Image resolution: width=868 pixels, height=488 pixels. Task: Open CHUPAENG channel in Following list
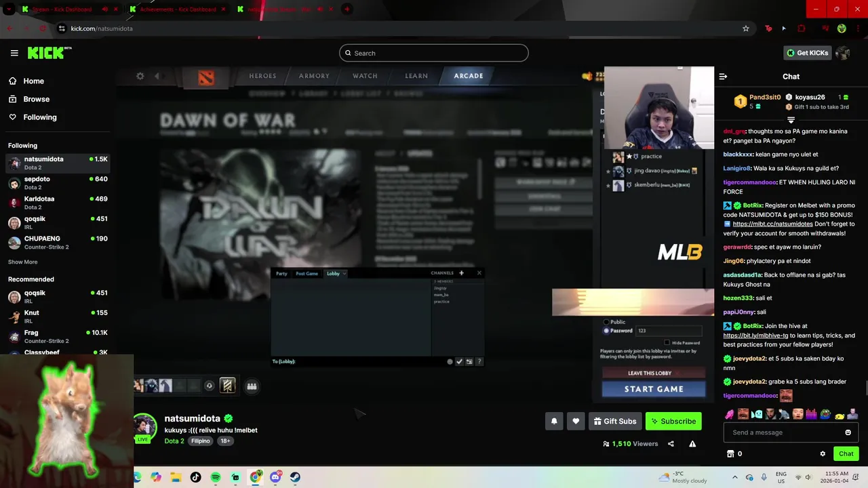58,243
